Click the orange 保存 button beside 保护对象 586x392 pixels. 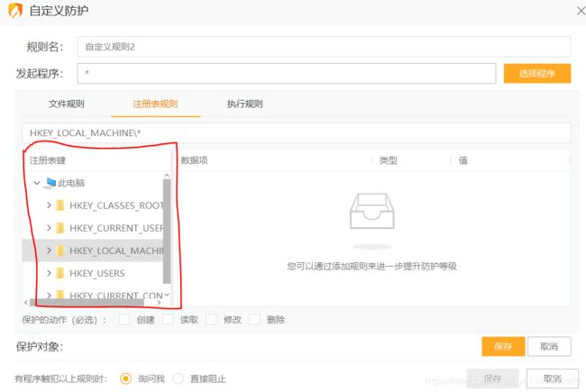pyautogui.click(x=503, y=346)
